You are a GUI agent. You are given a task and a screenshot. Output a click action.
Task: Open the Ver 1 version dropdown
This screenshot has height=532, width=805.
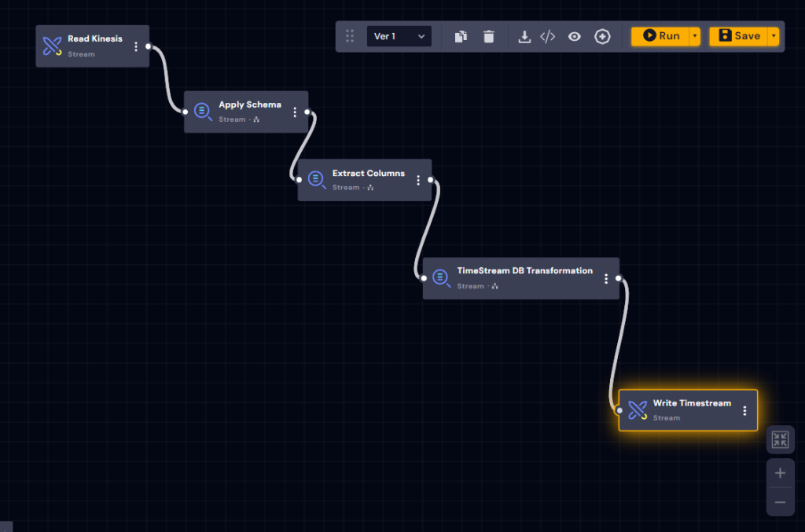(399, 36)
